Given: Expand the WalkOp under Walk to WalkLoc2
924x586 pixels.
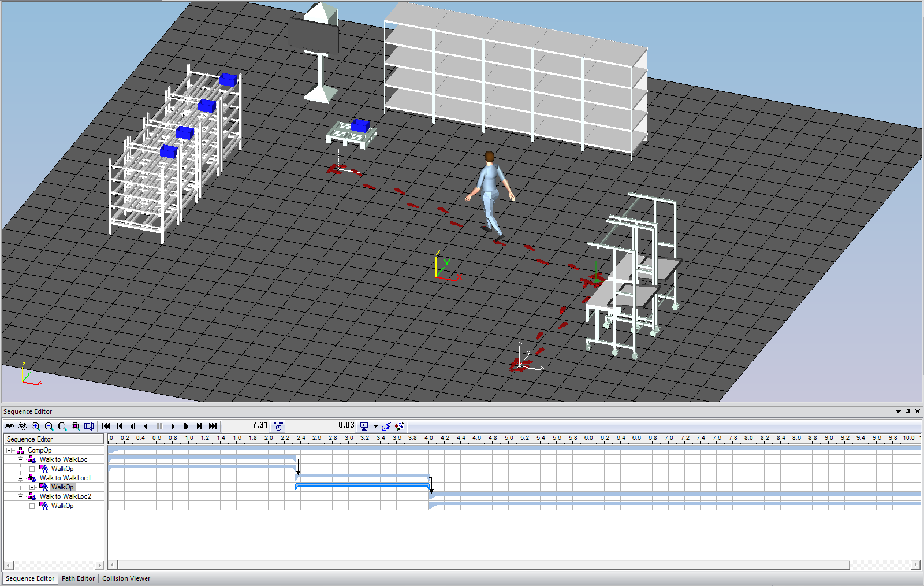Looking at the screenshot, I should click(x=32, y=506).
